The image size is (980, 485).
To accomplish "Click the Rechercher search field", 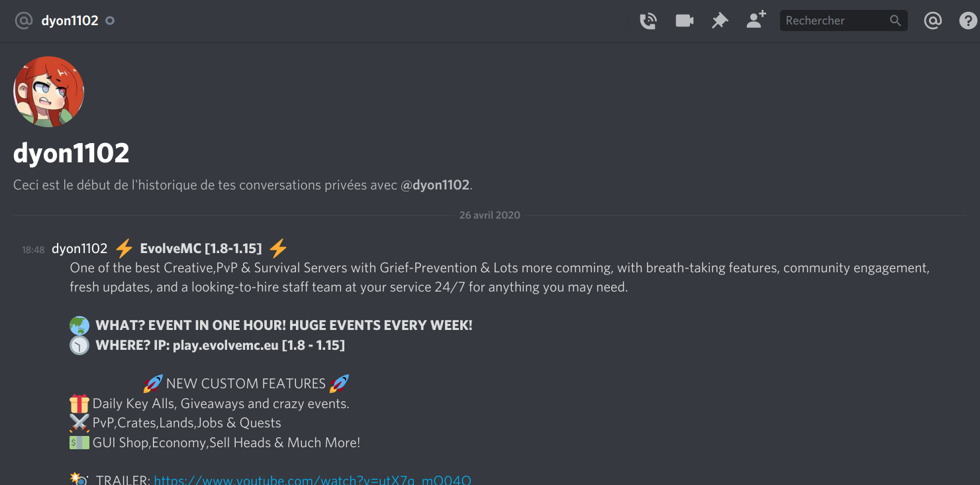I will pos(843,21).
